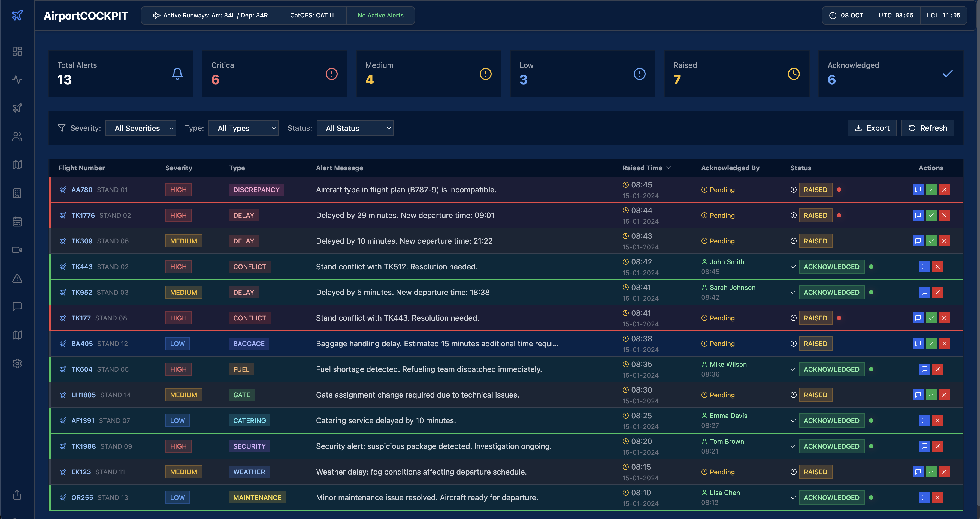980x519 pixels.
Task: Acknowledge EK123 weather alert green check
Action: click(x=931, y=472)
